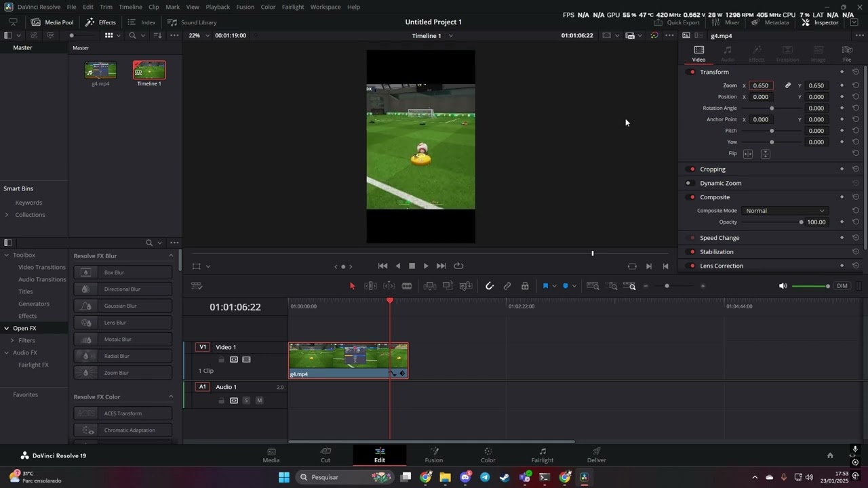This screenshot has width=868, height=488.
Task: Click the Insert Clip icon
Action: click(x=429, y=286)
